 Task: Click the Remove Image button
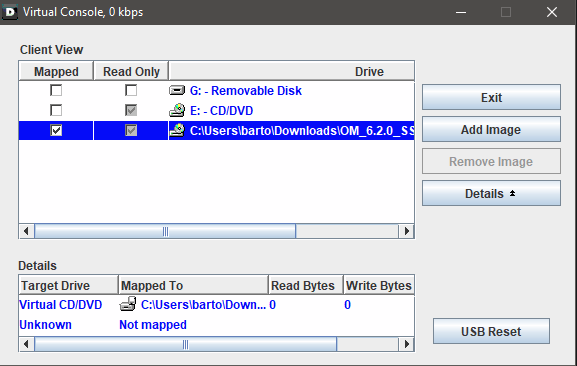click(491, 161)
